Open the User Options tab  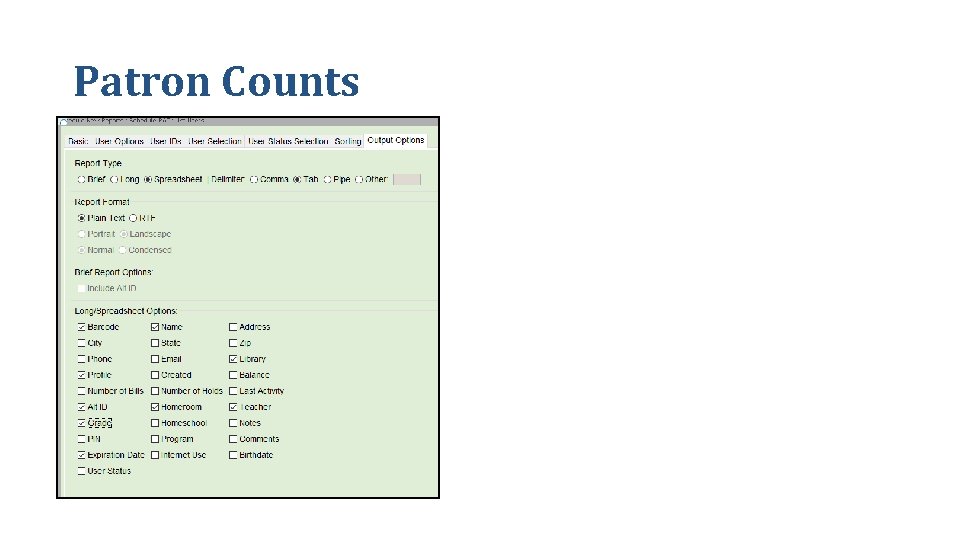coord(119,141)
